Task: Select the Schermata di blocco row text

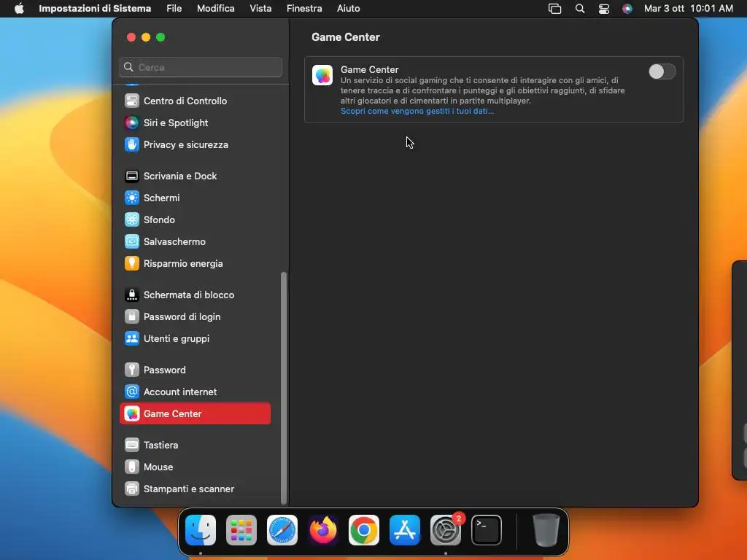Action: tap(189, 295)
